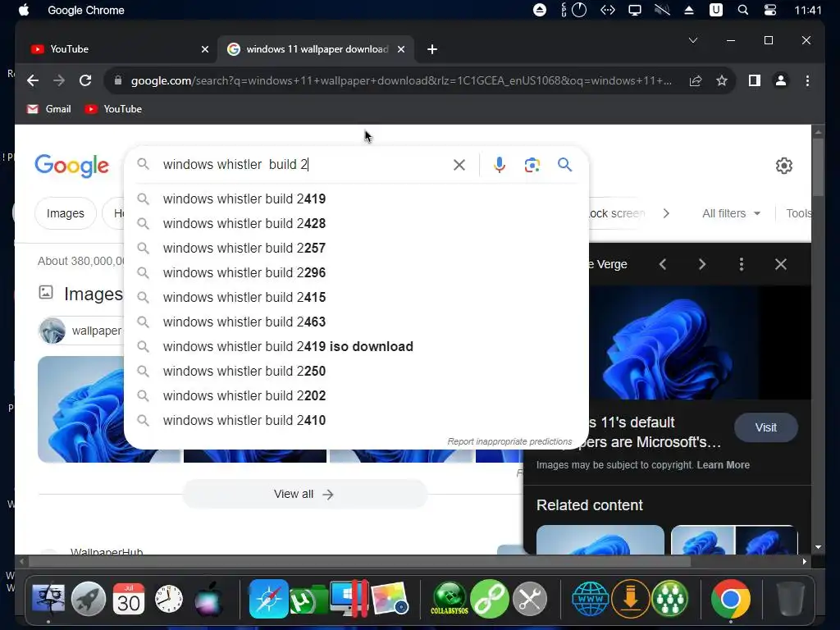Image resolution: width=840 pixels, height=630 pixels.
Task: Clear the search box with the X
Action: tap(459, 164)
